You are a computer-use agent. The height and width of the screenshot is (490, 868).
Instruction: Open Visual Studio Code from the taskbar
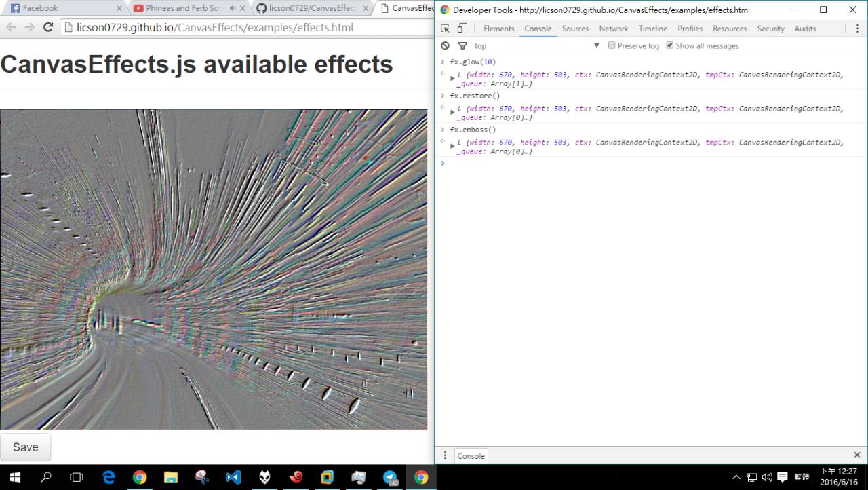click(233, 477)
